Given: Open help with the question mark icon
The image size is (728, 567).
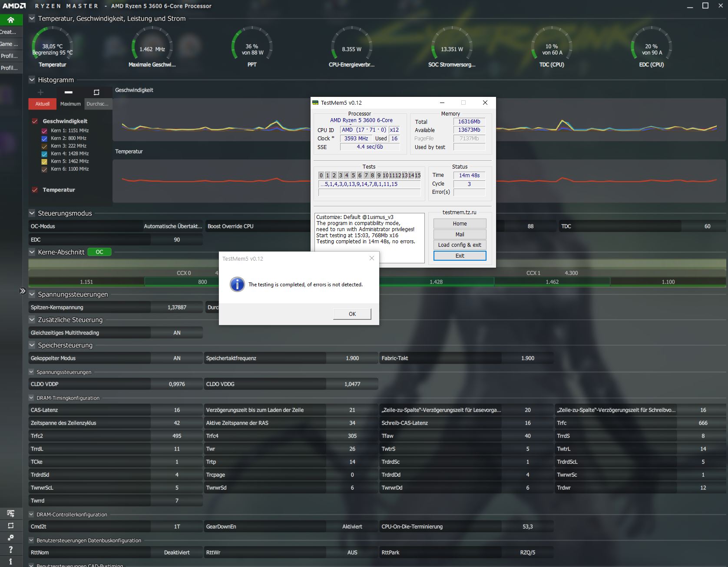Looking at the screenshot, I should [x=11, y=550].
